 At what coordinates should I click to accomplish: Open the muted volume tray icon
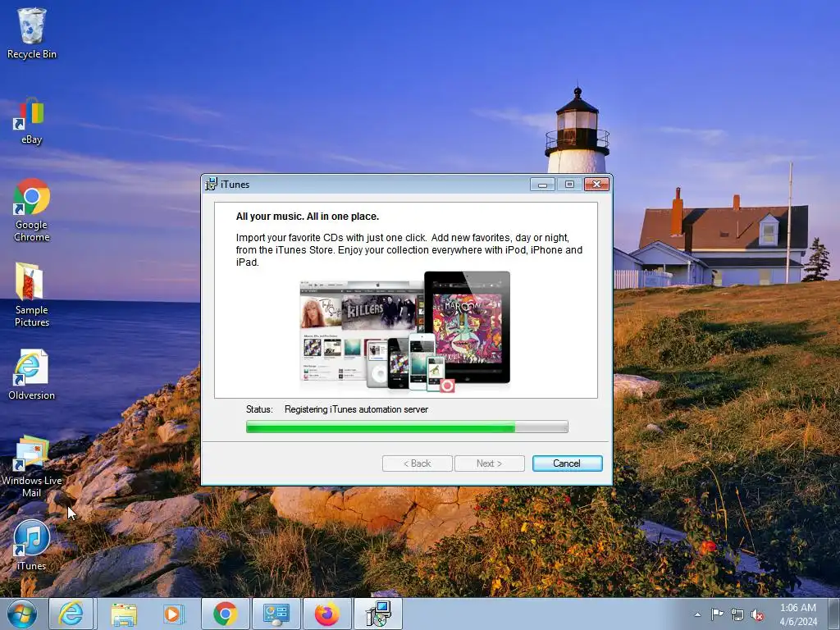[x=757, y=614]
